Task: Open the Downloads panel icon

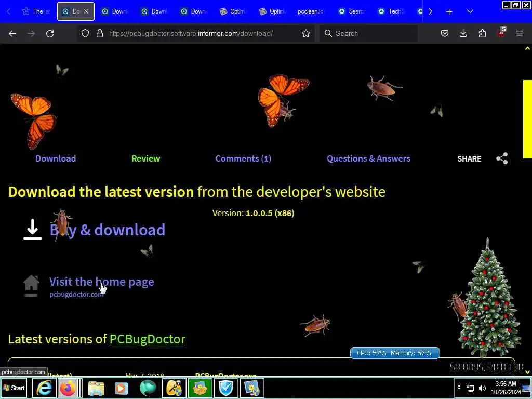Action: pyautogui.click(x=463, y=33)
